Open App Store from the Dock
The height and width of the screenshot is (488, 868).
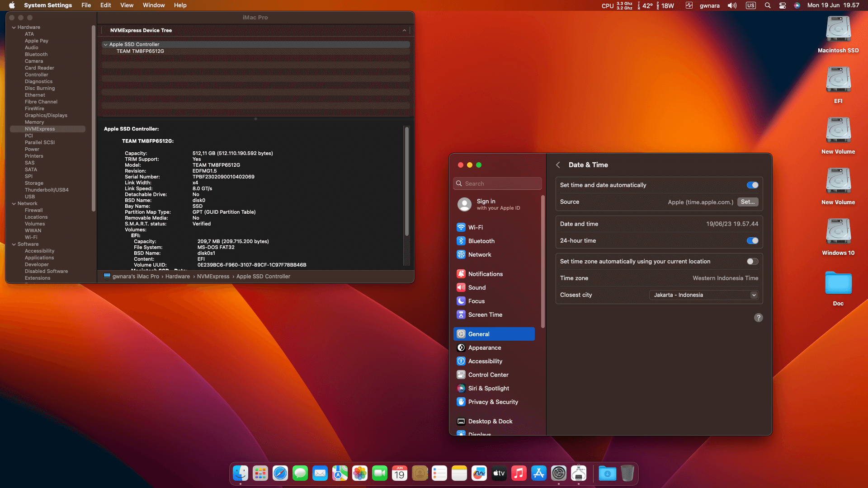(x=539, y=473)
